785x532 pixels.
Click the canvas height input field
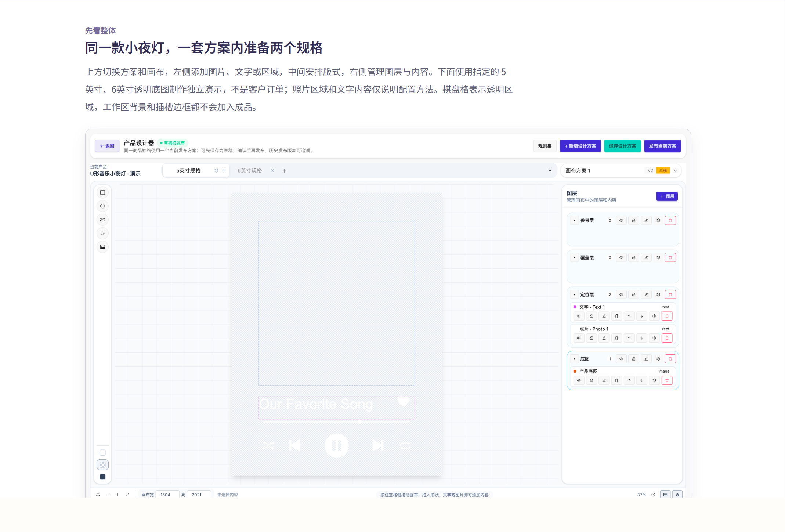pyautogui.click(x=199, y=495)
